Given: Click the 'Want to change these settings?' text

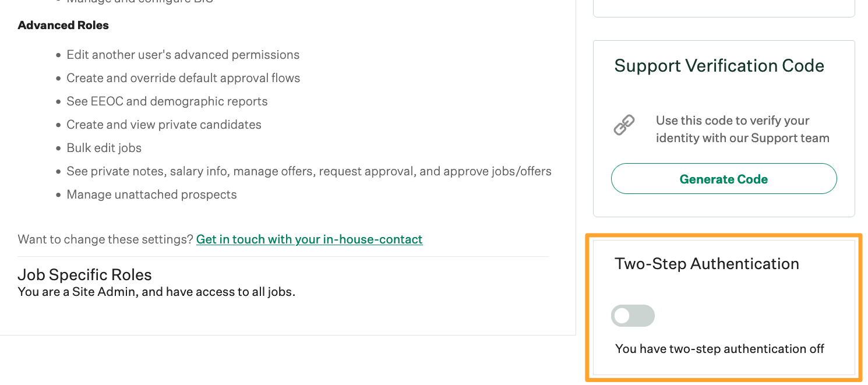Looking at the screenshot, I should 105,239.
